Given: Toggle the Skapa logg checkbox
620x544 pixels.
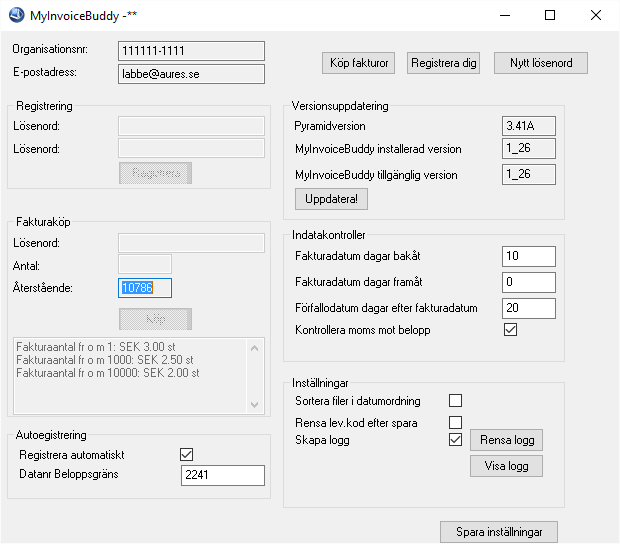Looking at the screenshot, I should [x=456, y=440].
